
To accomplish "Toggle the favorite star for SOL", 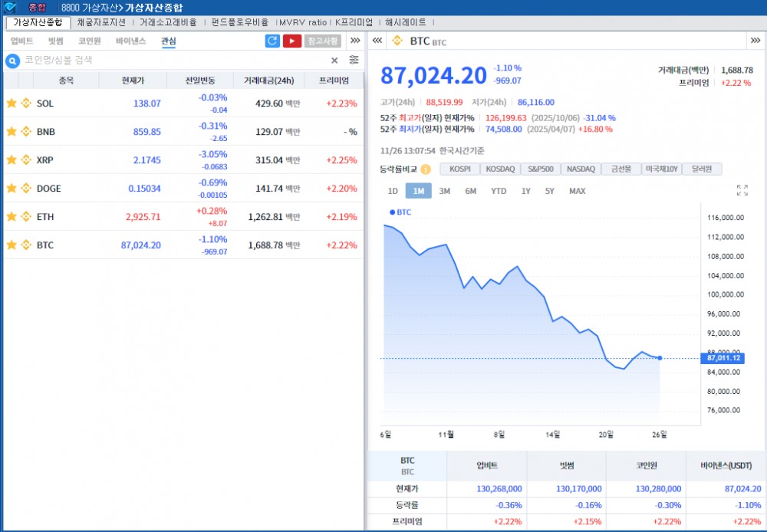I will point(13,103).
